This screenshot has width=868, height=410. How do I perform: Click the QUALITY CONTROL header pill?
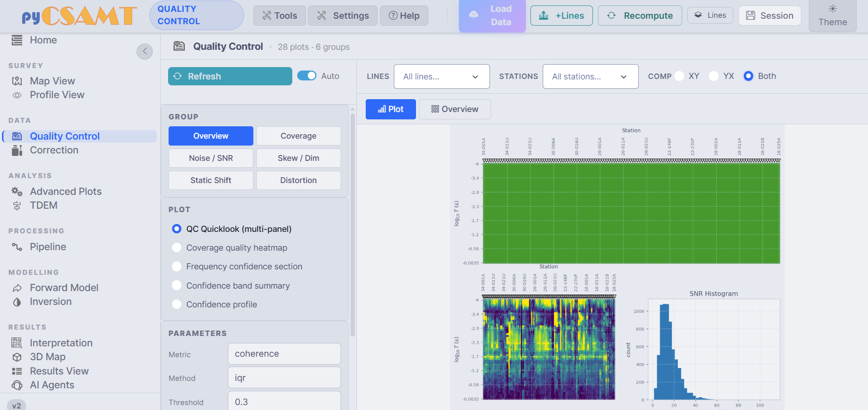tap(197, 15)
